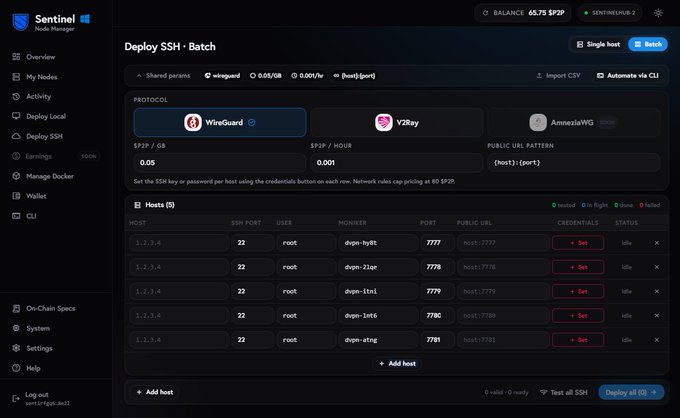Click the port 7781 field
Screen dimensions: 680x418
pyautogui.click(x=437, y=340)
